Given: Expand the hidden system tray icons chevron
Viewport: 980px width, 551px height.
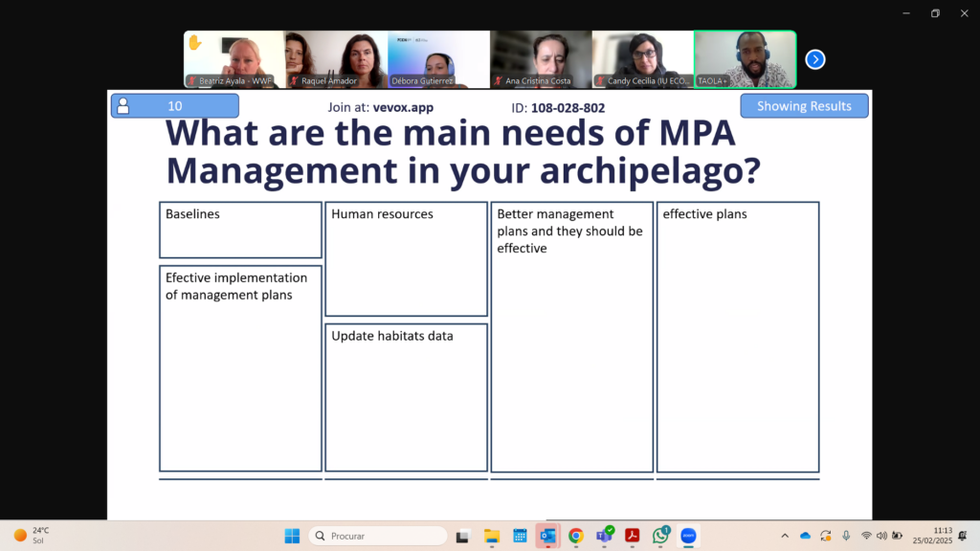Looking at the screenshot, I should [x=785, y=536].
